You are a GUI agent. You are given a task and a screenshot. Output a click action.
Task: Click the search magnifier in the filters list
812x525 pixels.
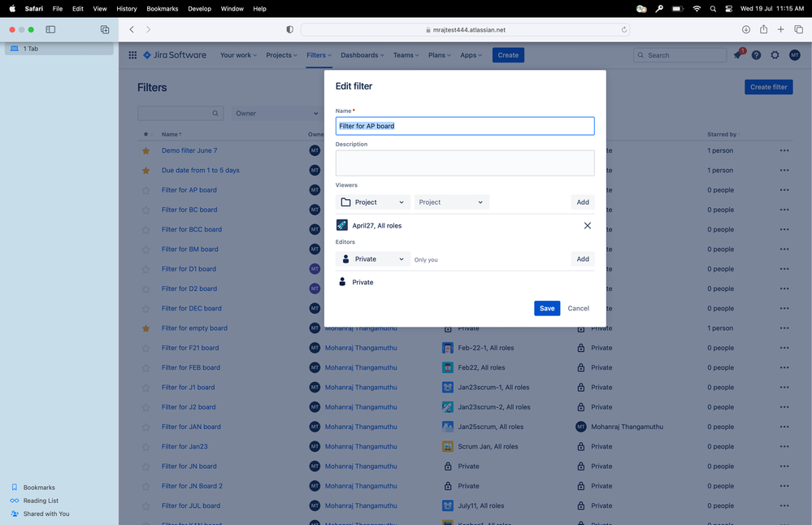click(214, 113)
